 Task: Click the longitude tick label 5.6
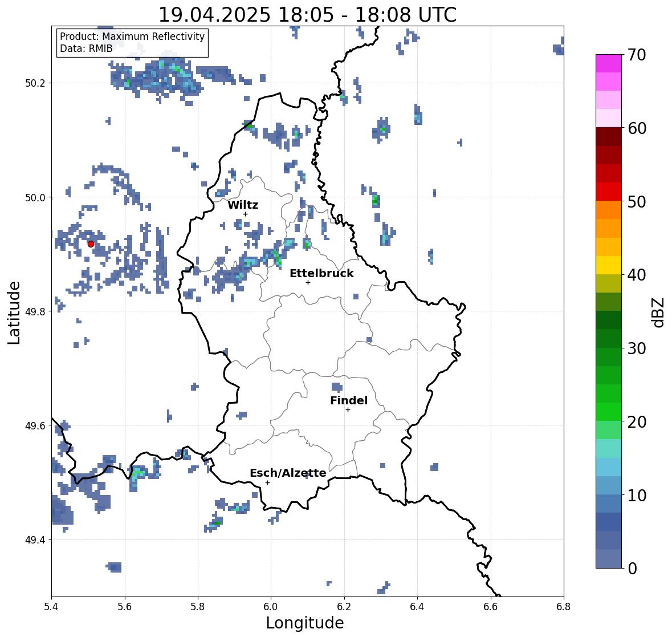[x=125, y=606]
